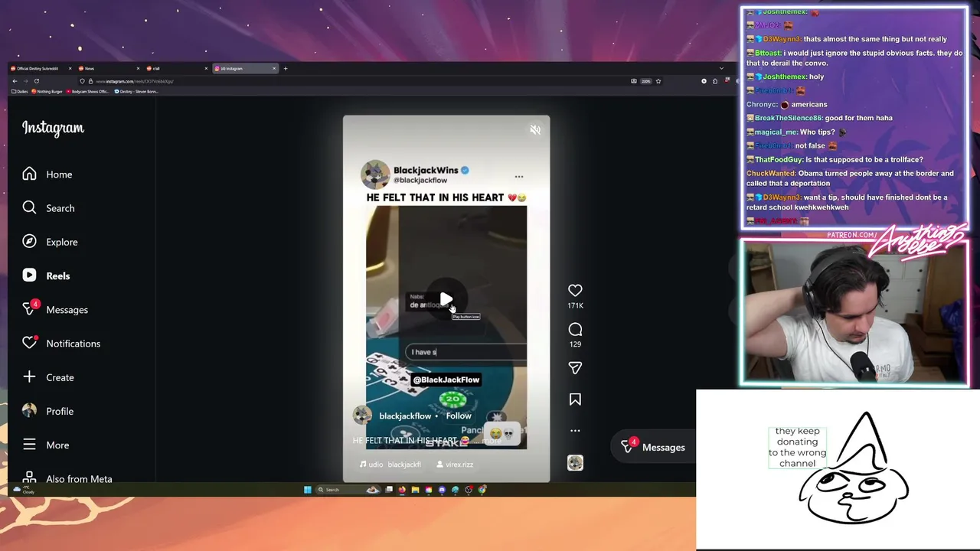Screen dimensions: 980x551
Task: Click the Windows taskbar Search box
Action: (x=348, y=490)
